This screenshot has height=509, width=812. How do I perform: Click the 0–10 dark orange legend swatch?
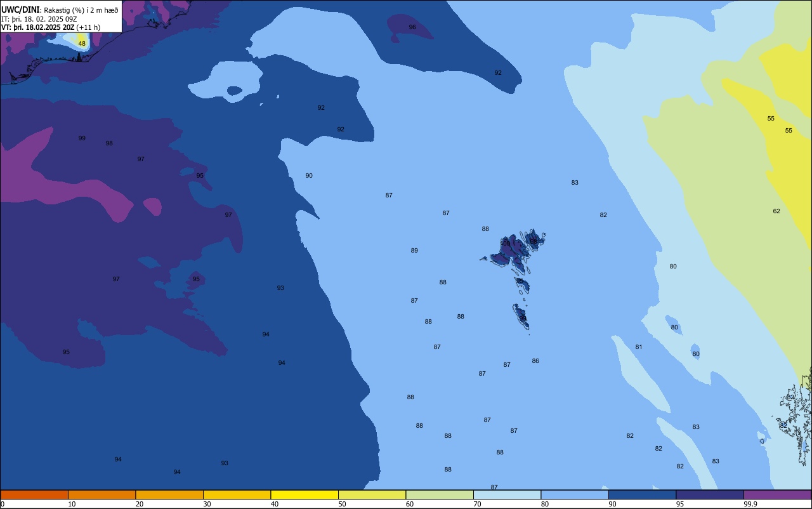tap(34, 494)
